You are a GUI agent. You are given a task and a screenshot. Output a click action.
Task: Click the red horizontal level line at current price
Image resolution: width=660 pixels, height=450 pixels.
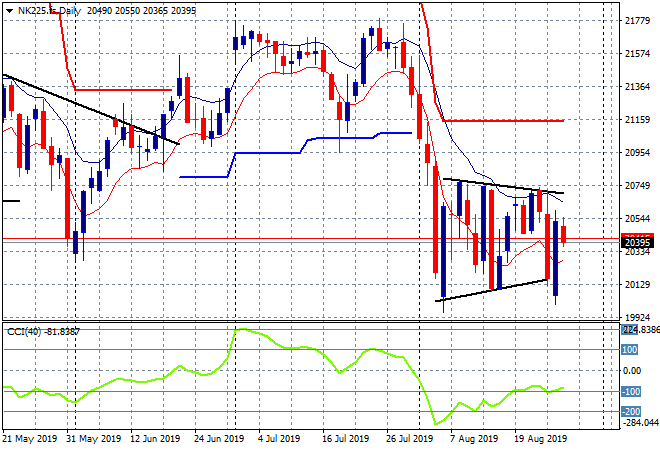311,239
